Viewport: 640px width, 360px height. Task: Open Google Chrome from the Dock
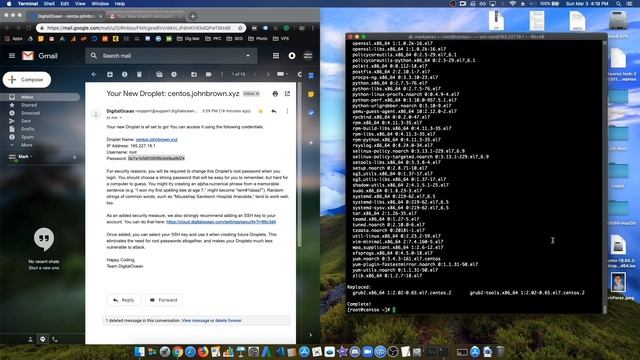pos(178,351)
